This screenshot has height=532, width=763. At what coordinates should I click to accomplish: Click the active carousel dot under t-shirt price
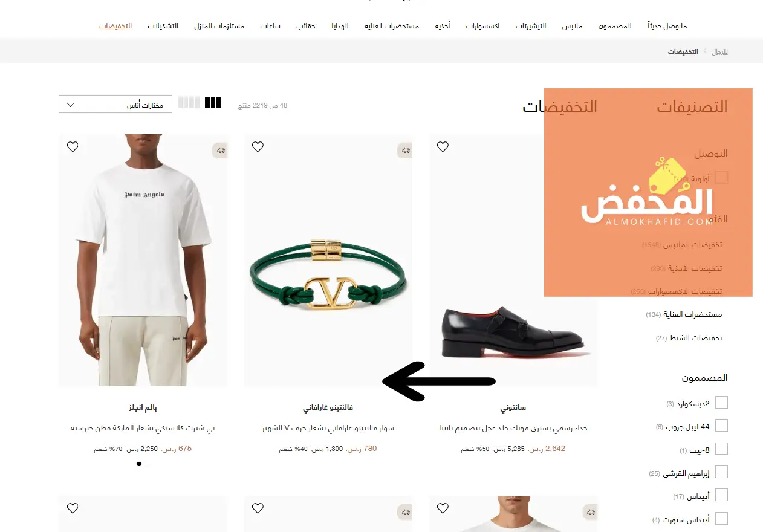coord(139,464)
